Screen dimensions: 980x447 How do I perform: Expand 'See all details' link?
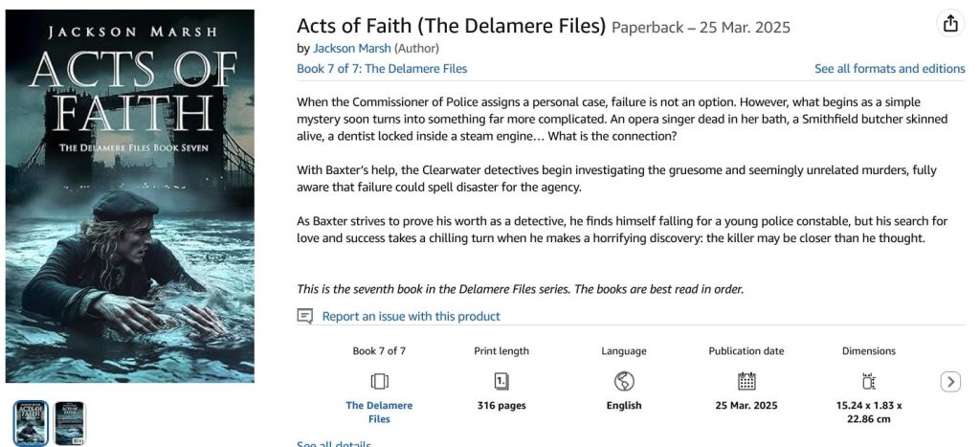point(333,444)
